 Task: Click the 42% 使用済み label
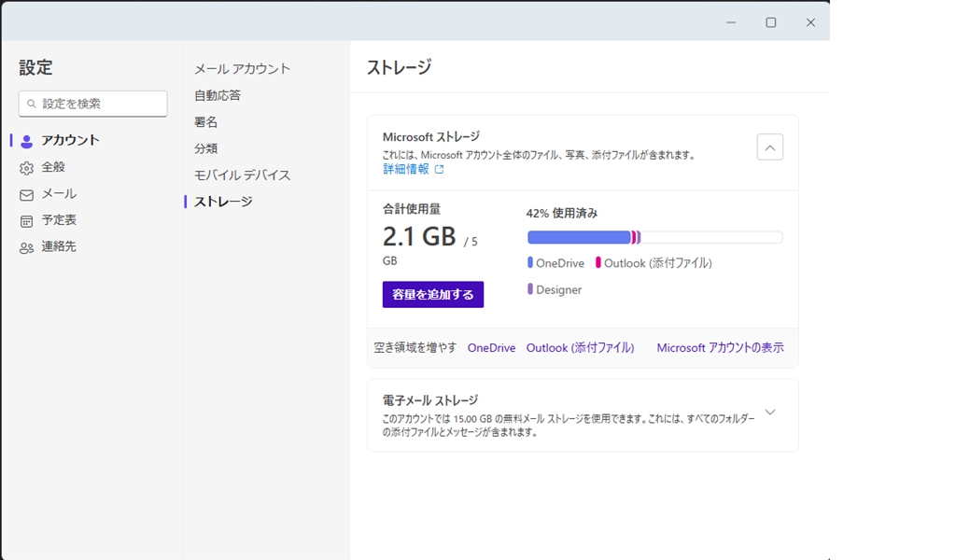tap(561, 214)
